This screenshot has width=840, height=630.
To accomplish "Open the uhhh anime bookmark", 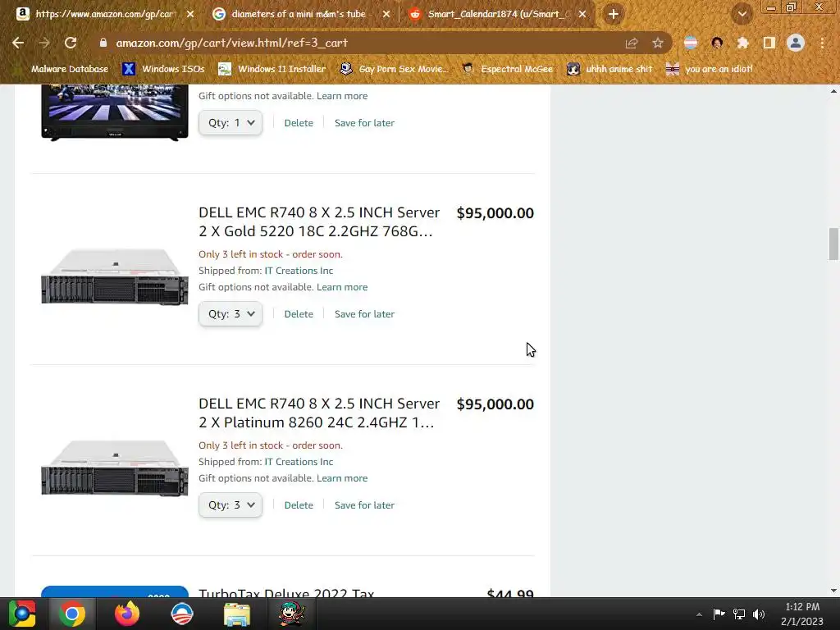I will pyautogui.click(x=609, y=69).
